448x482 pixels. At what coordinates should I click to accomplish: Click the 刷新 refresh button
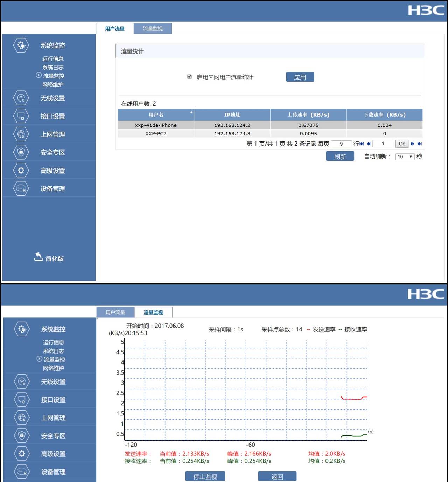coord(339,156)
